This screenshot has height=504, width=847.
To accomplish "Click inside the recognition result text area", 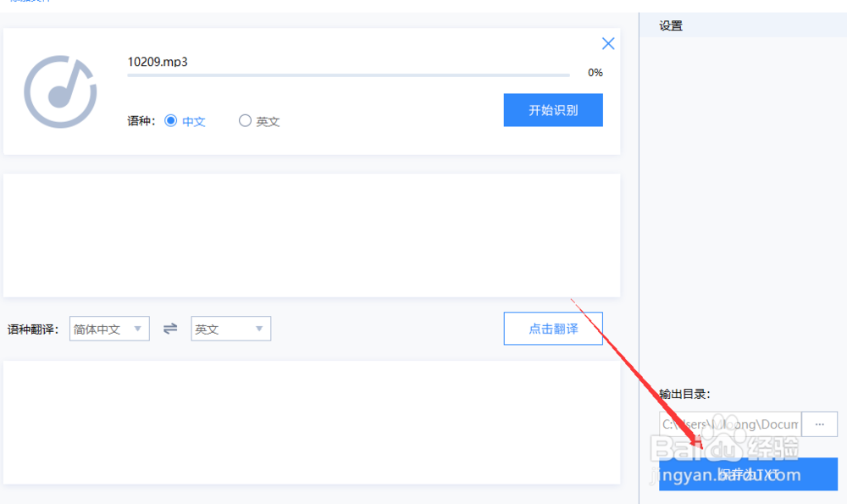I will pyautogui.click(x=312, y=235).
